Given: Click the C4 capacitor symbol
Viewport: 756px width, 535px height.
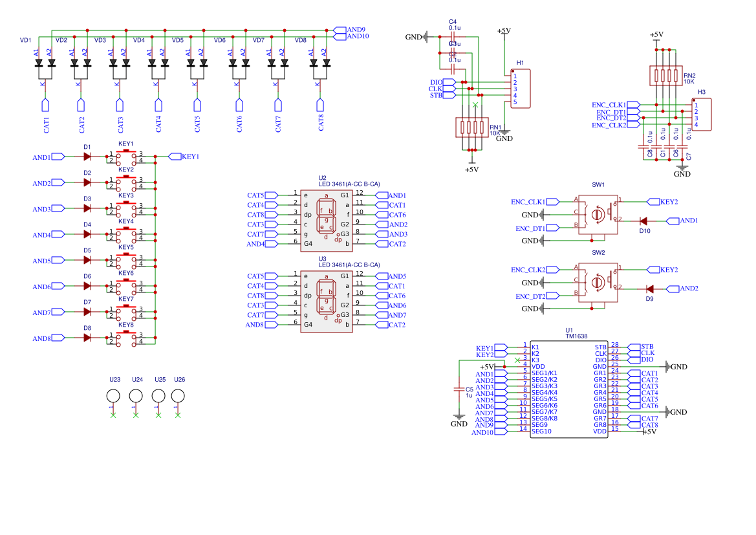Looking at the screenshot, I should pos(453,37).
